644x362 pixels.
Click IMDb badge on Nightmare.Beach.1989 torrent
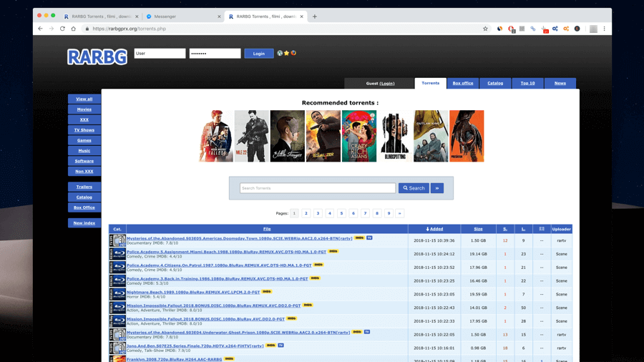click(x=267, y=292)
